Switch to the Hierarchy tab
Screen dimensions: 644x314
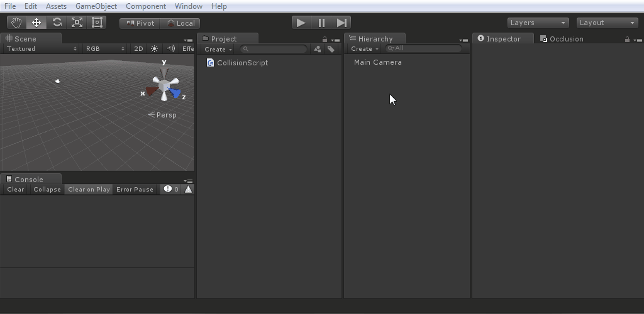tap(375, 38)
